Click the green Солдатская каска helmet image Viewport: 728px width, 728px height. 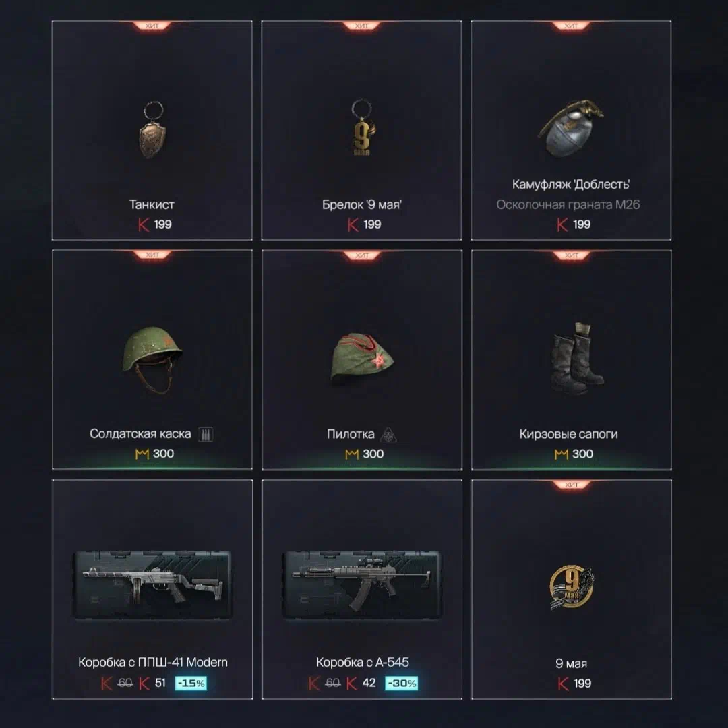click(x=152, y=360)
